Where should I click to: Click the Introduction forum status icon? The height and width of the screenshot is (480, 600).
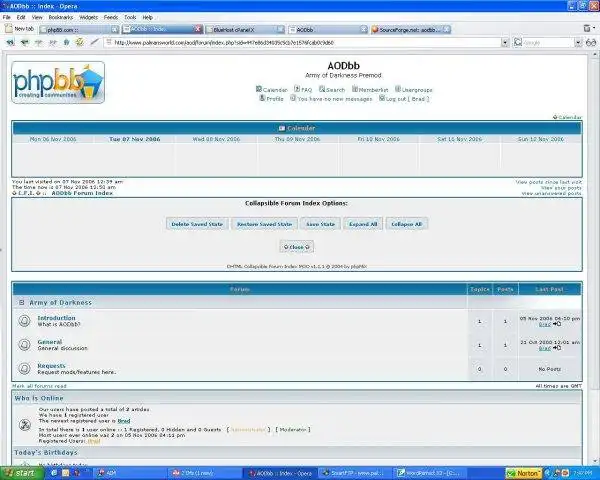[x=24, y=321]
